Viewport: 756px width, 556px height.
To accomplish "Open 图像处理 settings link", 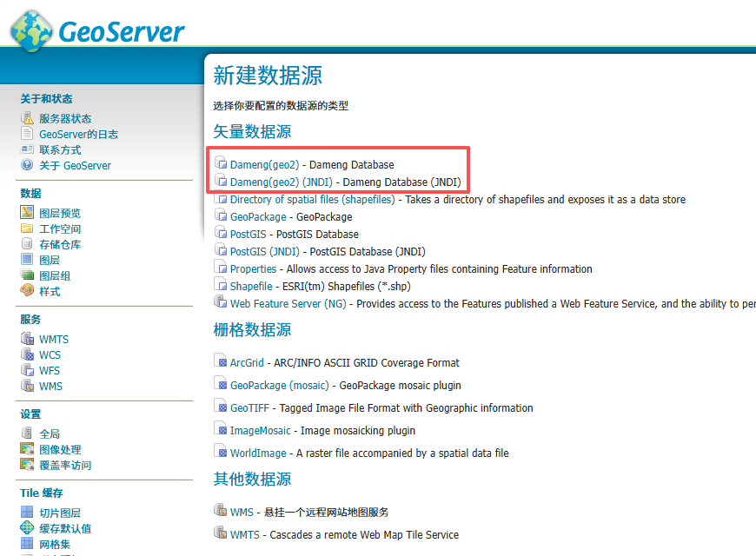I will point(60,450).
